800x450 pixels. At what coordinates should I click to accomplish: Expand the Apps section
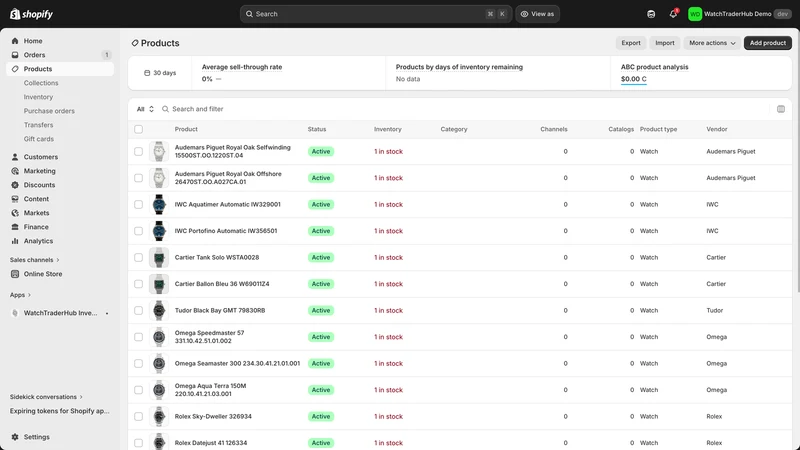tap(20, 295)
